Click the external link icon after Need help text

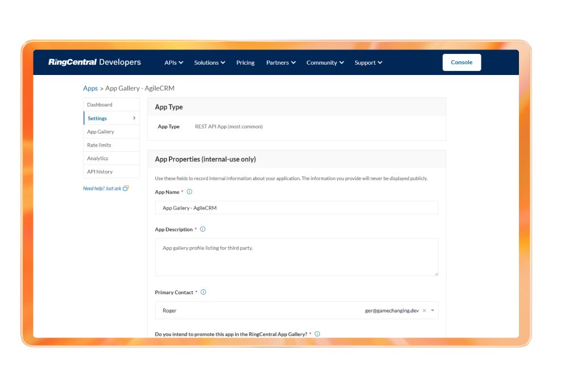tap(125, 187)
